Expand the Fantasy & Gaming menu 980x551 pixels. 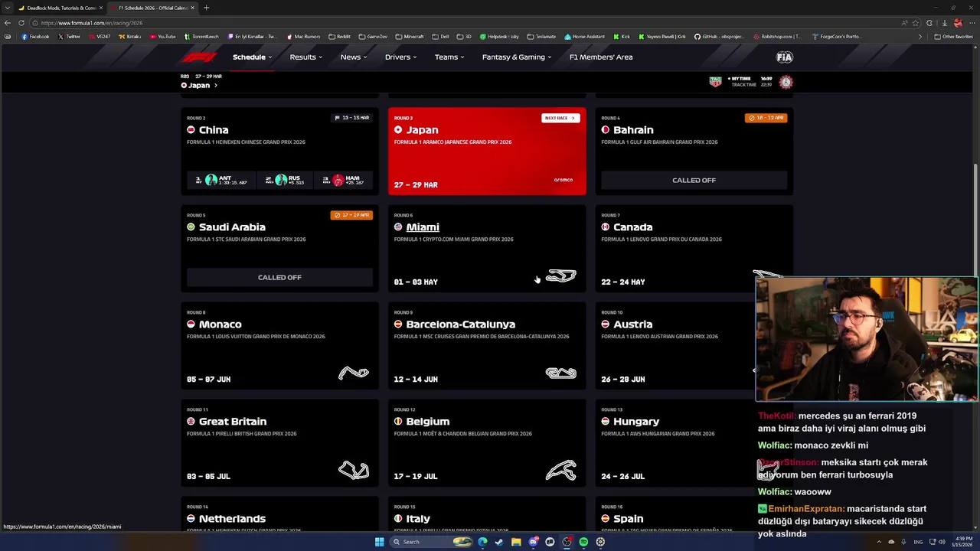tap(518, 57)
